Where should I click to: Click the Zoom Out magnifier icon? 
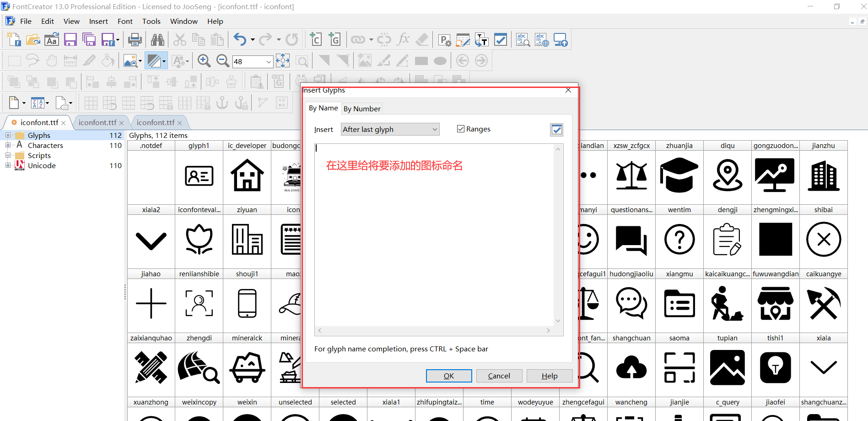pyautogui.click(x=223, y=60)
